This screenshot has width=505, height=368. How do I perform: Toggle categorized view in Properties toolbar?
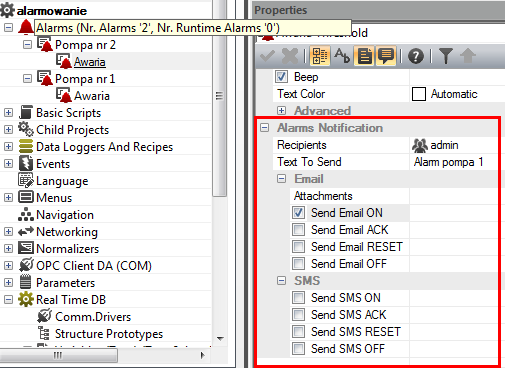coord(320,56)
